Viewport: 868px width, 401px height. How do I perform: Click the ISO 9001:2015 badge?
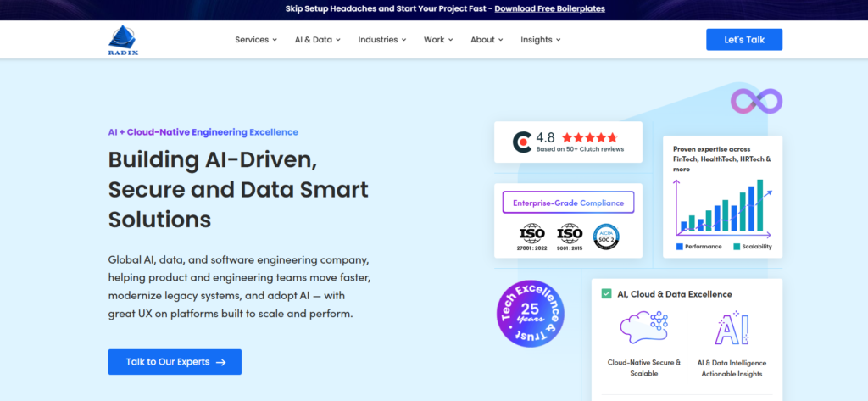tap(569, 235)
